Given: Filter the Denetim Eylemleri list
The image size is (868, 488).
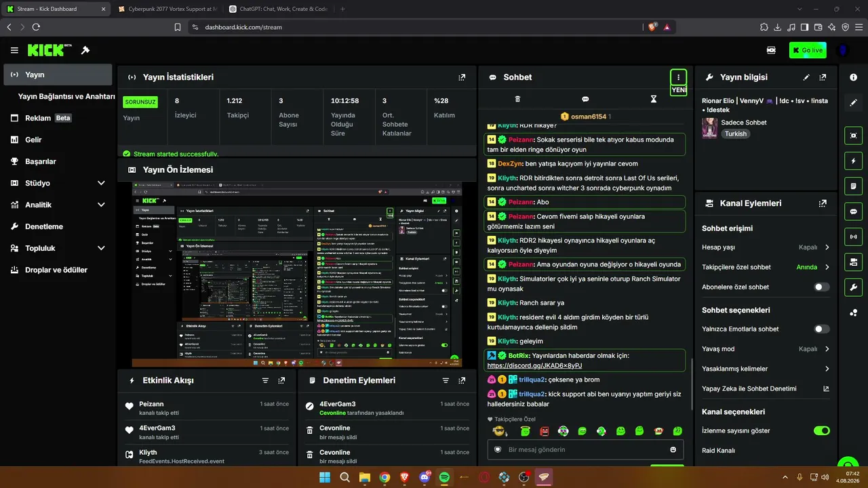Looking at the screenshot, I should [446, 381].
